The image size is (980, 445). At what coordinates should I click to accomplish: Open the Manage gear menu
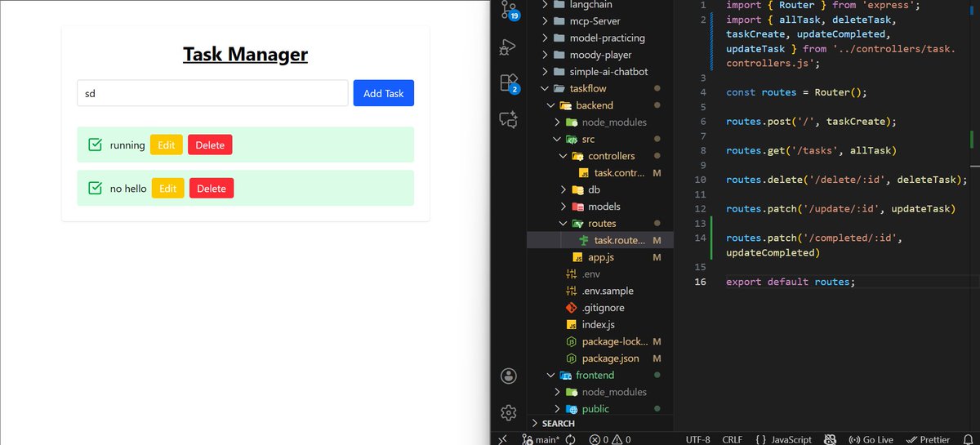(x=509, y=412)
